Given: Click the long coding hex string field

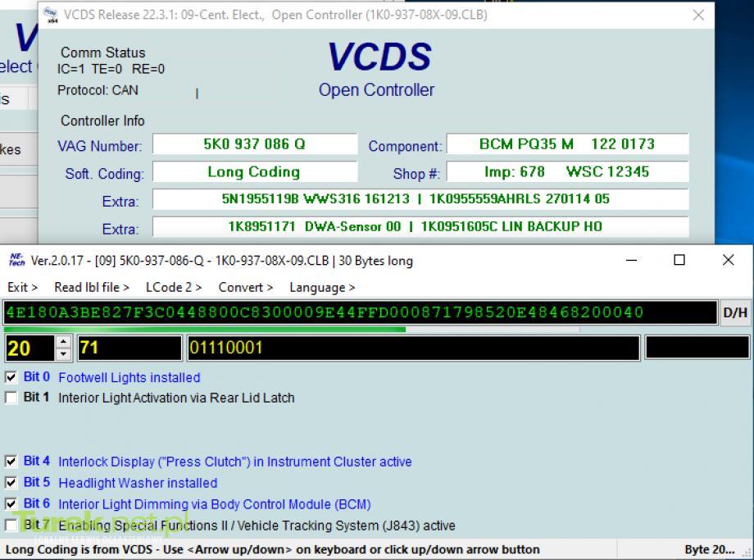Looking at the screenshot, I should [360, 312].
